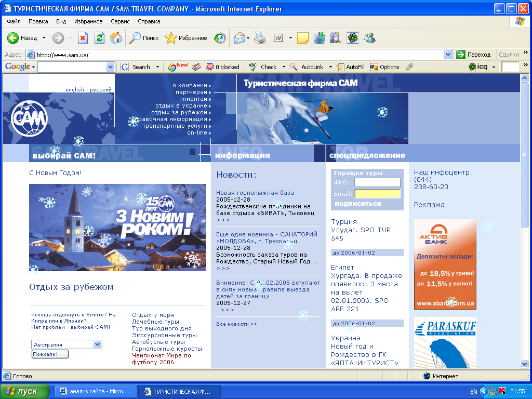This screenshot has height=399, width=532.
Task: Click the Forward arrow button
Action: click(58, 38)
